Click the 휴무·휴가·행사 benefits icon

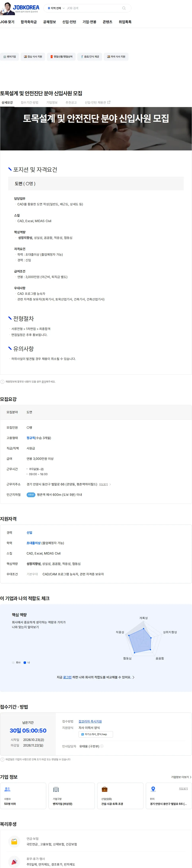(14, 862)
